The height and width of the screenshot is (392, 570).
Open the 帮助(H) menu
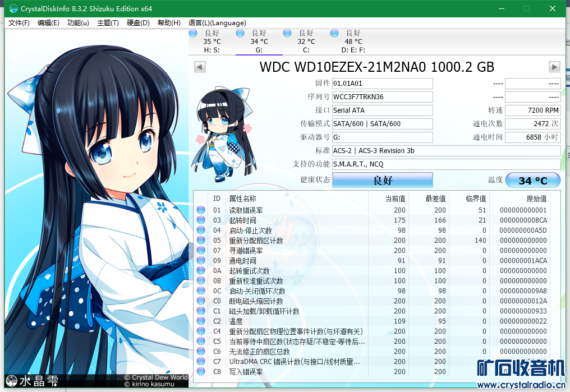pos(169,23)
